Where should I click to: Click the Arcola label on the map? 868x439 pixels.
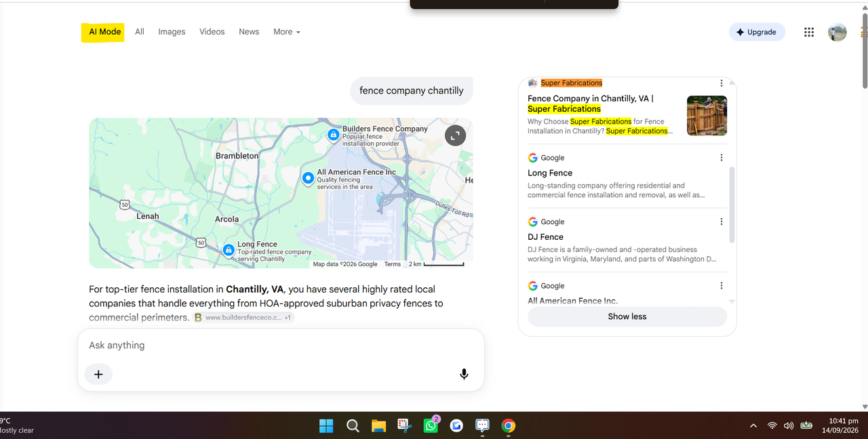pos(226,219)
